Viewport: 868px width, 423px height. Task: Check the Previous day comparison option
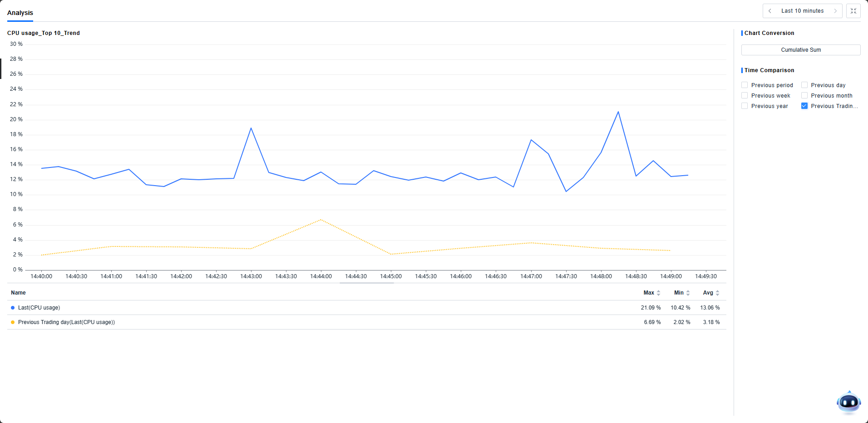coord(804,85)
